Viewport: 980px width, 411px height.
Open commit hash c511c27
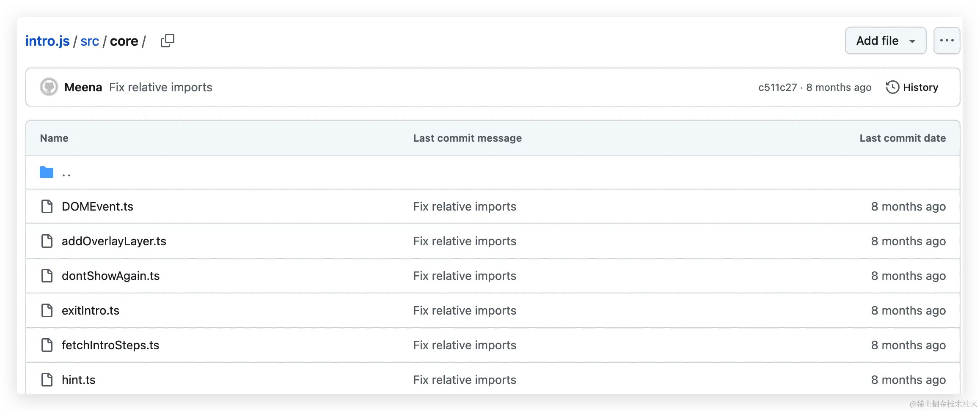tap(777, 87)
